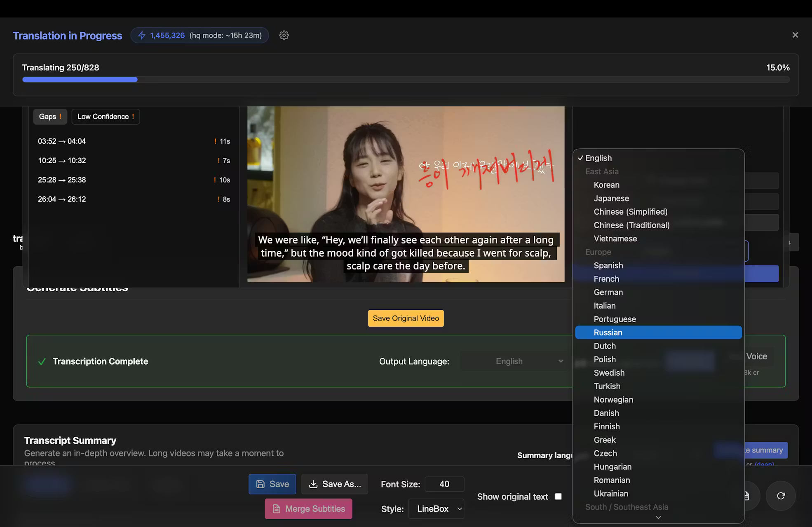812x527 pixels.
Task: Select Russian in the language menu
Action: (608, 333)
